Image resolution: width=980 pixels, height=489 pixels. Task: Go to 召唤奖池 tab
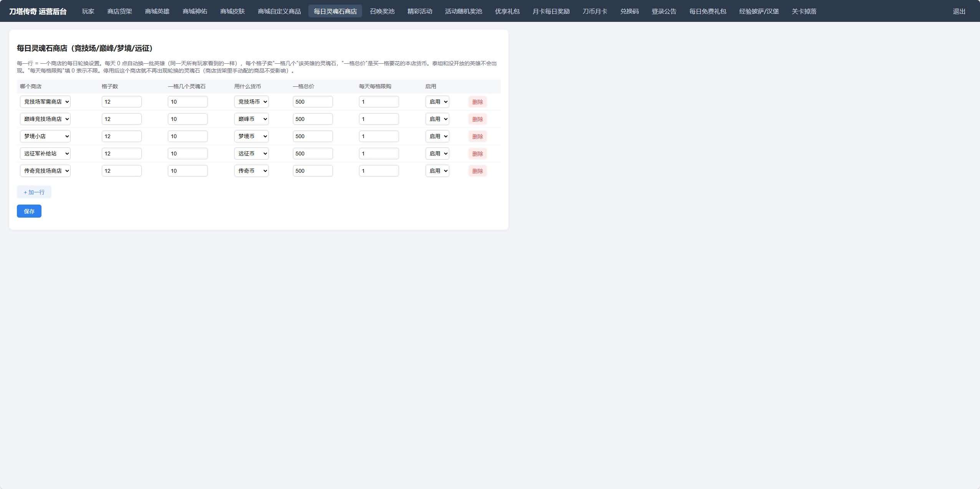tap(382, 11)
